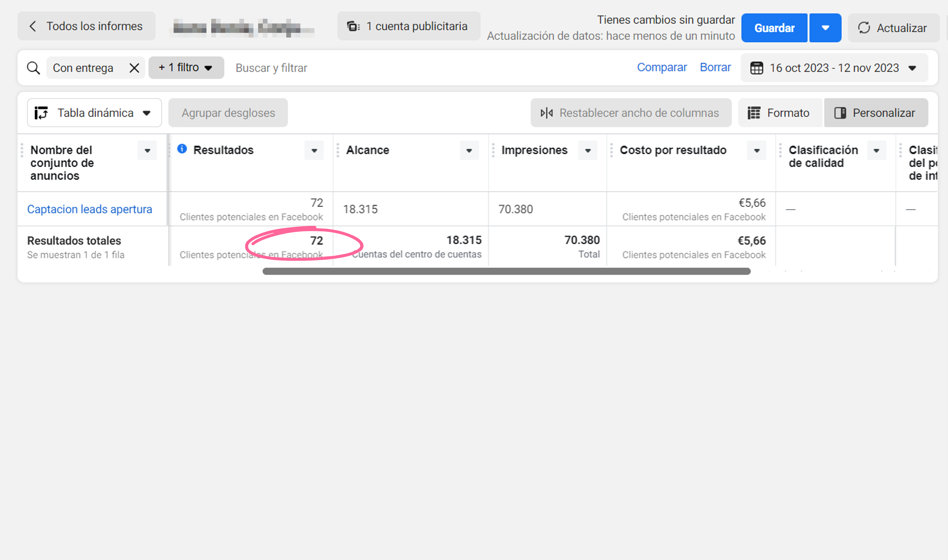Click the Impresiones column drag handle
Screen dimensions: 948x560
click(493, 150)
